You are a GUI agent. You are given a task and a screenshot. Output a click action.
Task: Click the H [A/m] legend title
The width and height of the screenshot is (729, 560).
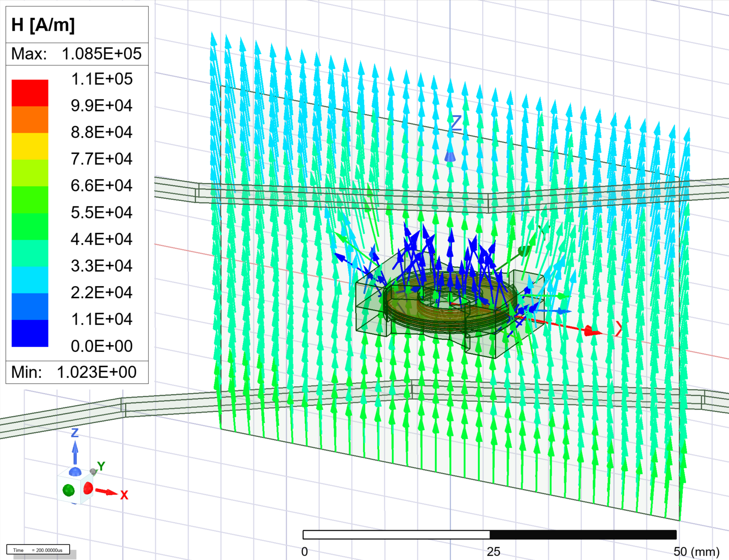coord(43,25)
